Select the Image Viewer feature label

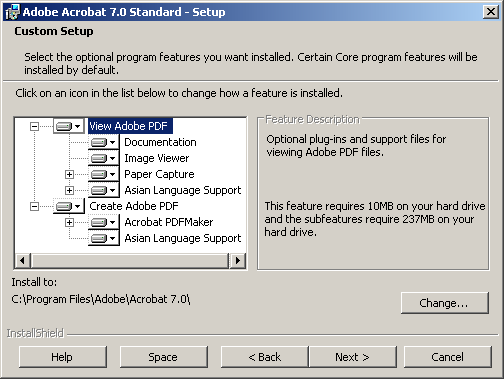157,158
